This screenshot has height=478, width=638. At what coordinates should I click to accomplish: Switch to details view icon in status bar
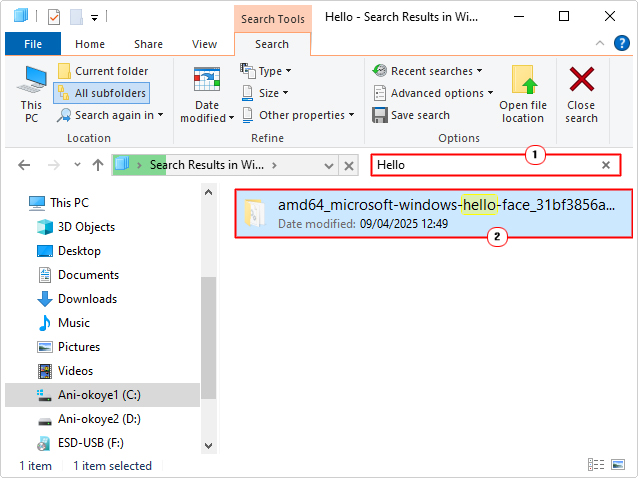click(x=596, y=464)
